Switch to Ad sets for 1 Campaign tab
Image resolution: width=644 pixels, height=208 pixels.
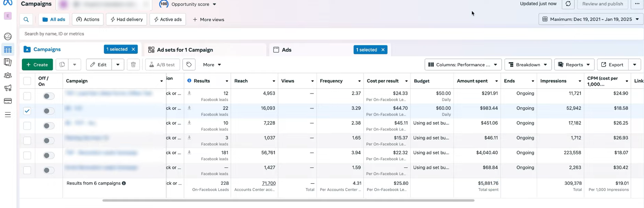(185, 50)
